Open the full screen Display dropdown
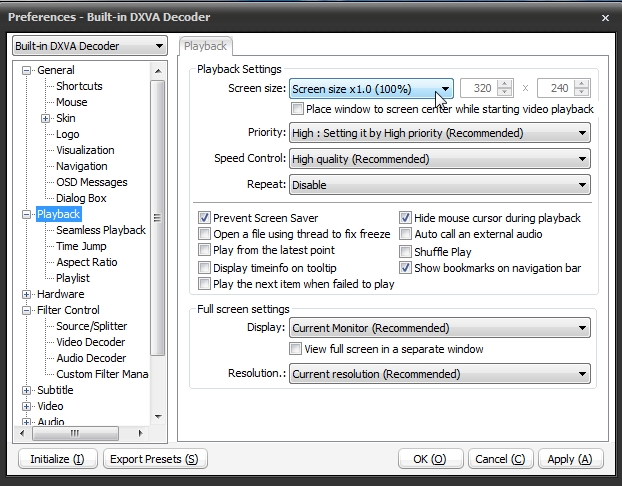Viewport: 622px width, 486px height. [x=440, y=328]
